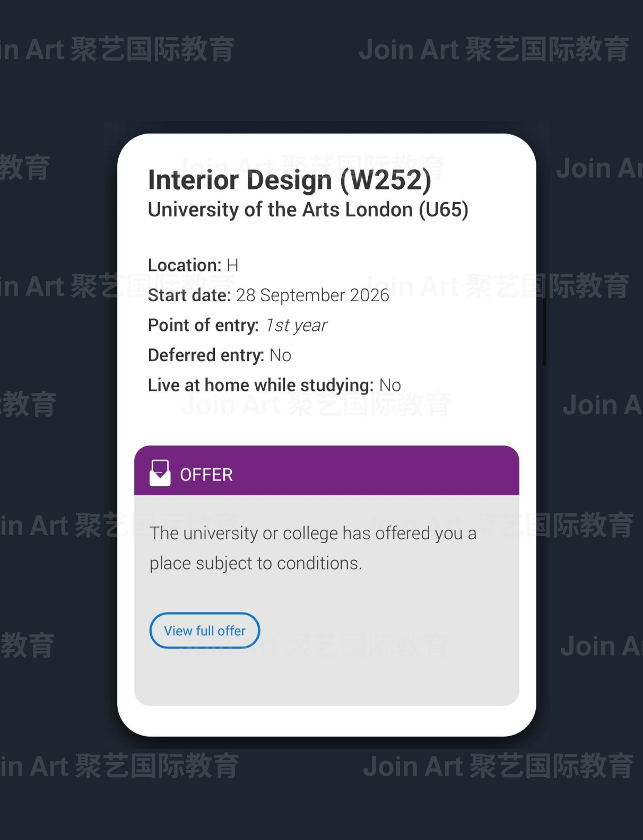
Task: Click the purple offer banner's right side
Action: click(451, 471)
